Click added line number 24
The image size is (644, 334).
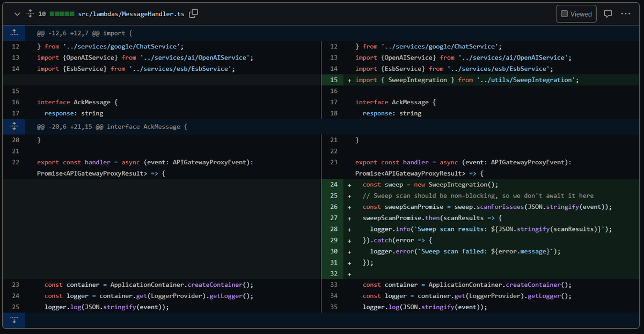tap(334, 185)
